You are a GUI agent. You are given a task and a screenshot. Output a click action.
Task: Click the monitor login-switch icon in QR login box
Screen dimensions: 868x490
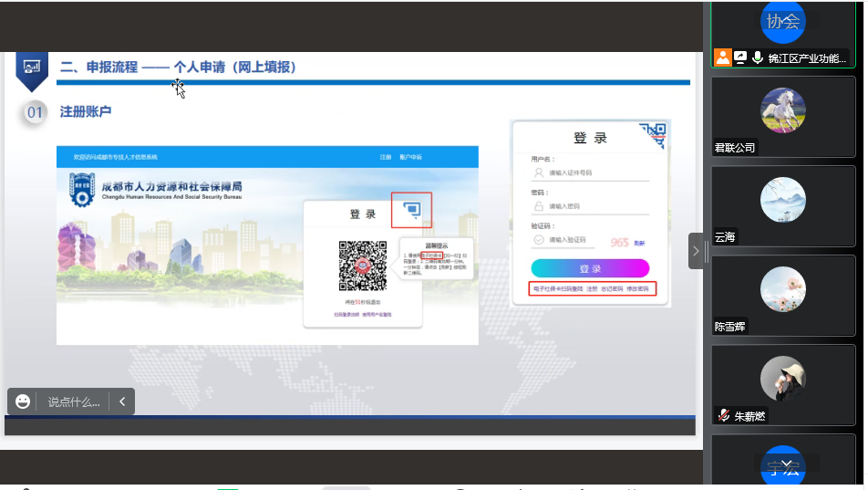[412, 210]
